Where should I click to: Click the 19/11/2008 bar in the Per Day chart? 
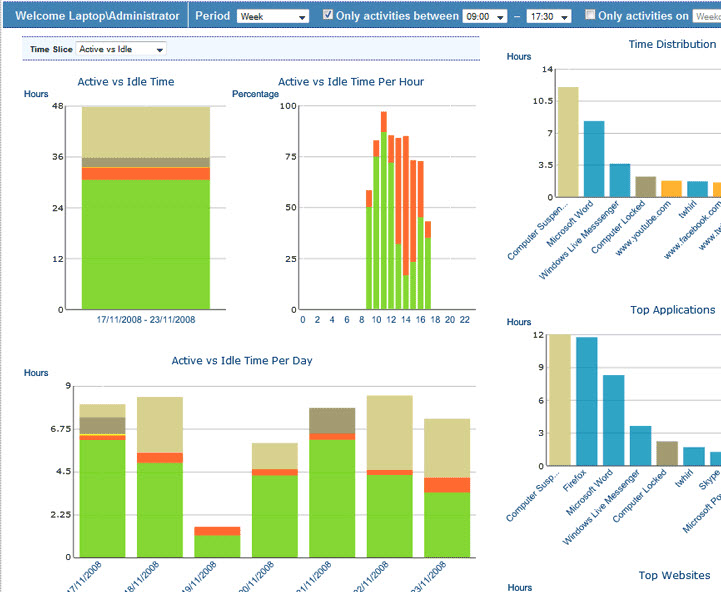pos(217,542)
